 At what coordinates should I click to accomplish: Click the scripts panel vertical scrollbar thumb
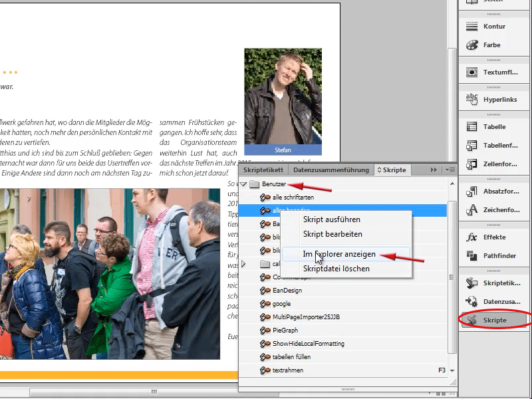click(452, 277)
